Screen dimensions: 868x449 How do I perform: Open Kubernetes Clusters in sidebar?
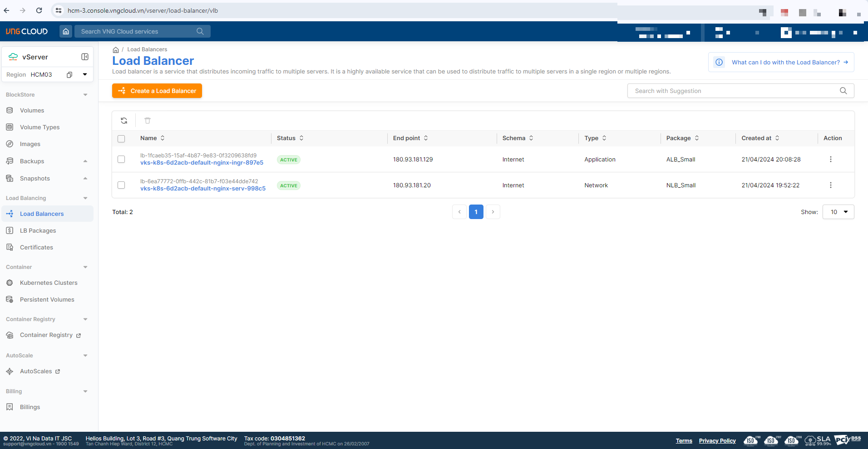49,283
